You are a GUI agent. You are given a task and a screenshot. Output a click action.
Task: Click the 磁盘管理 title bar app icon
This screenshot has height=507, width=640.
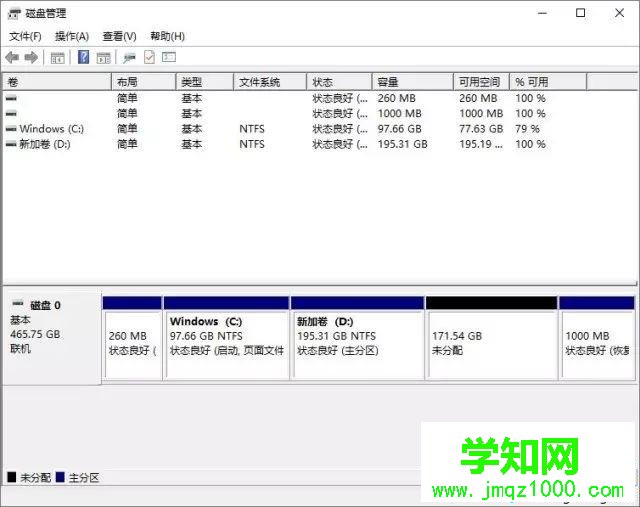click(14, 14)
